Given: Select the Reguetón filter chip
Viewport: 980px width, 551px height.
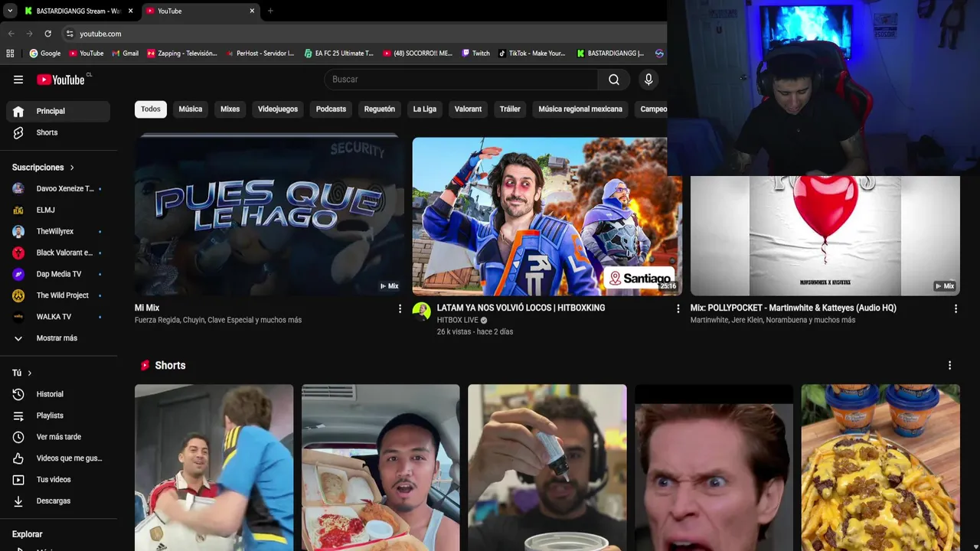Looking at the screenshot, I should pos(380,109).
